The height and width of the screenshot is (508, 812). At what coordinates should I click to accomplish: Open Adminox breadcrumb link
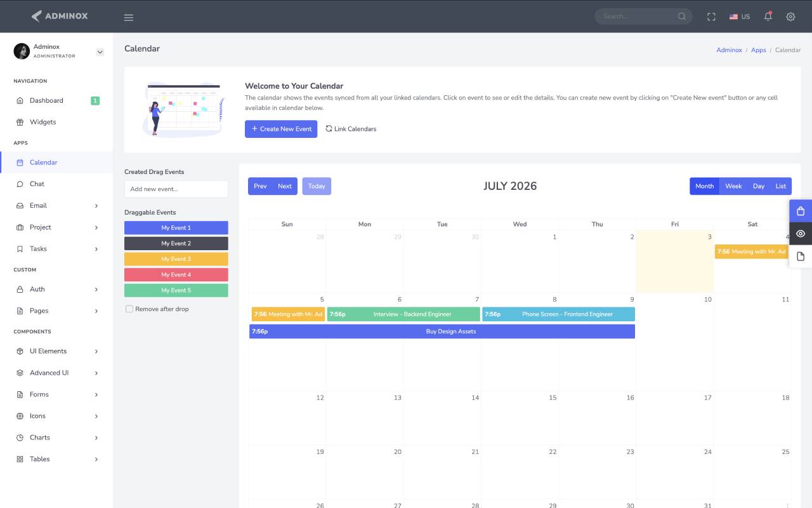pyautogui.click(x=729, y=50)
